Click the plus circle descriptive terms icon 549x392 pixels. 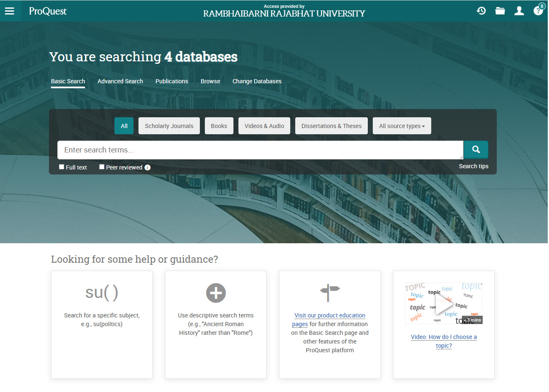[x=216, y=293]
